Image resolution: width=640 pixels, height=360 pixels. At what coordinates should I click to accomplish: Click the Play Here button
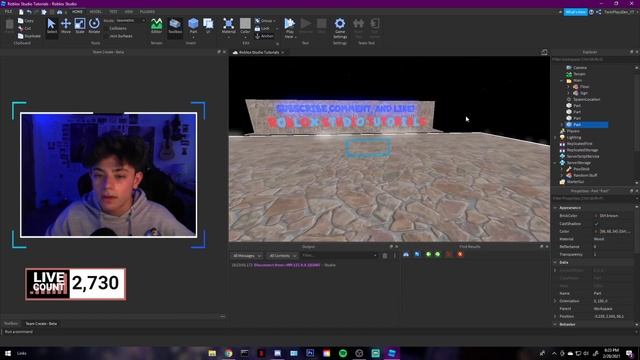(289, 27)
